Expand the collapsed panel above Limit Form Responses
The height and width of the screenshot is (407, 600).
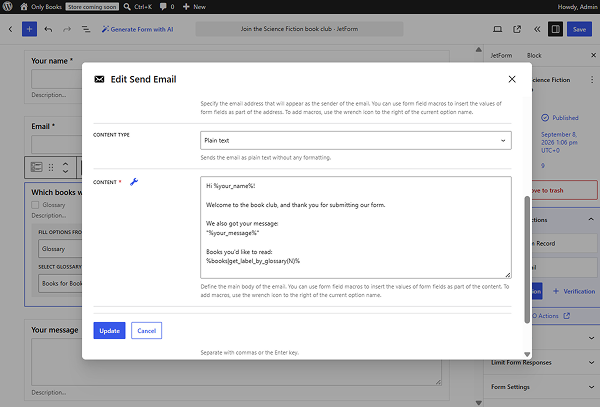tap(592, 338)
